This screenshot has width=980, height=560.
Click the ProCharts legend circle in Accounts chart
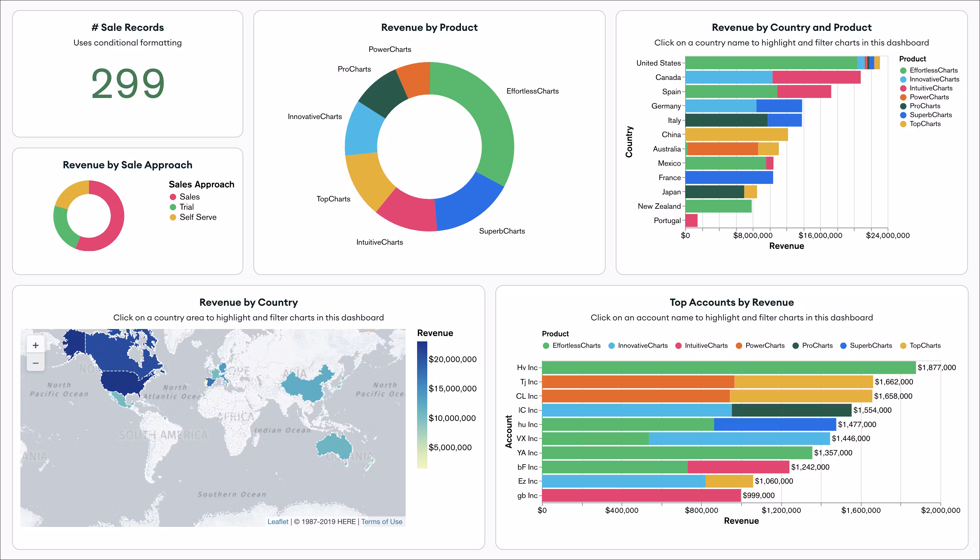[x=796, y=346]
